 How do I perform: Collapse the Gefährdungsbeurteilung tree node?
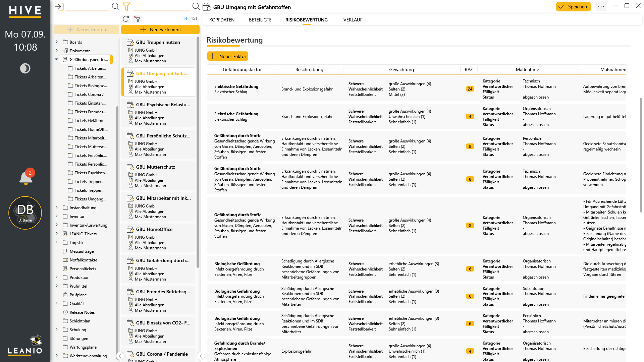coord(56,59)
